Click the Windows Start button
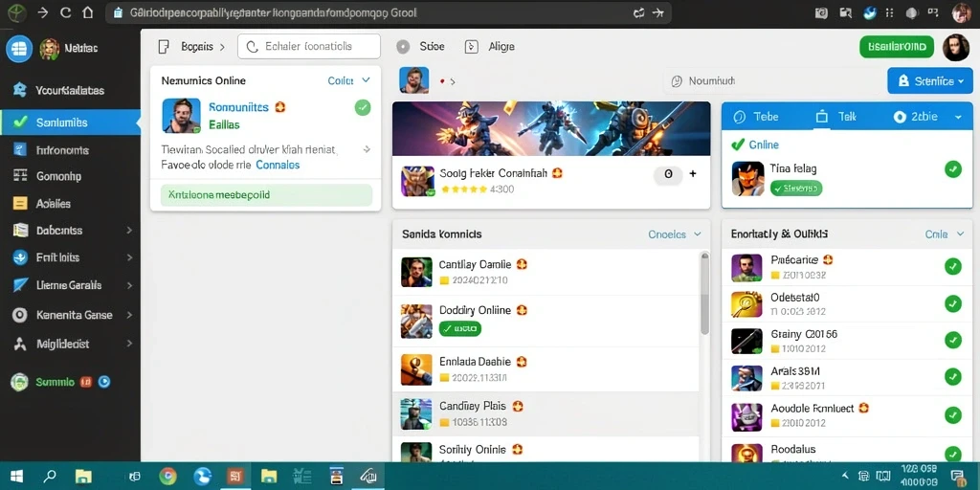This screenshot has width=980, height=490. click(x=15, y=477)
